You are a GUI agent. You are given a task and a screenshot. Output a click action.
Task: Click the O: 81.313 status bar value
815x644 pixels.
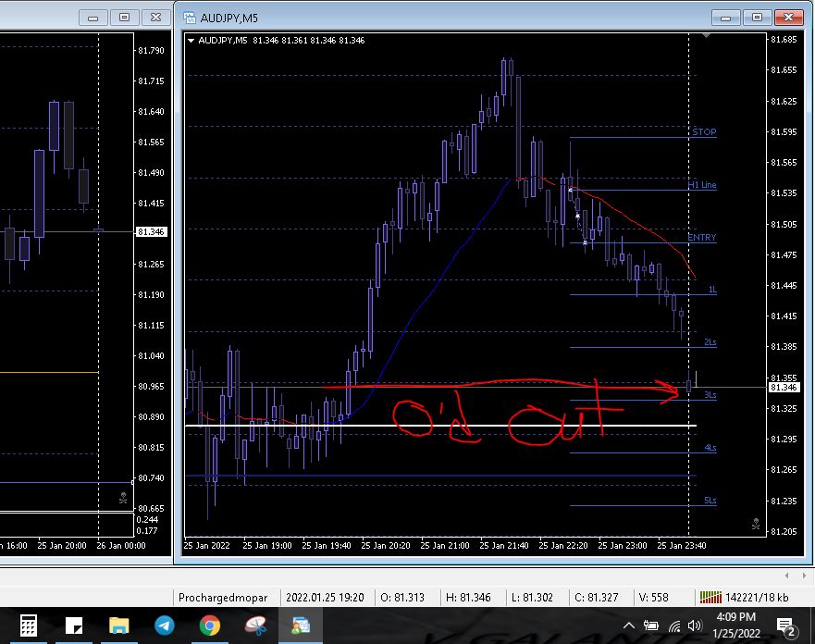[402, 598]
